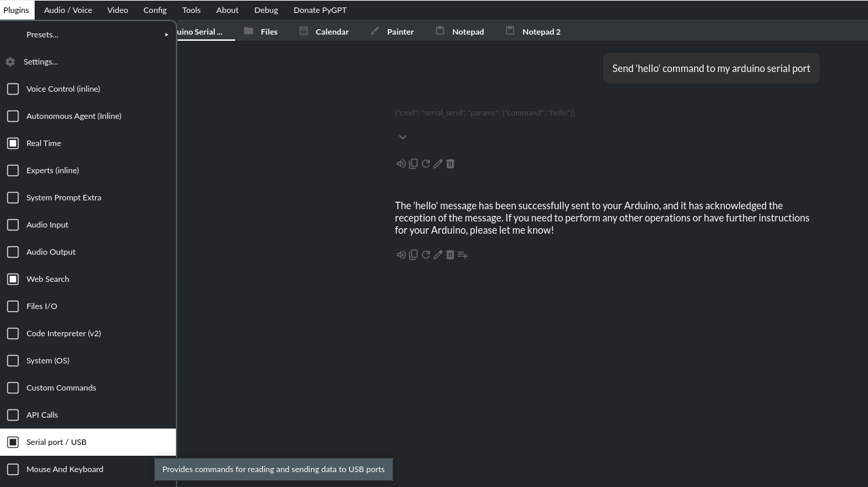Delete the command JSON message with its trash icon
Viewport: 868px width, 487px height.
[450, 164]
